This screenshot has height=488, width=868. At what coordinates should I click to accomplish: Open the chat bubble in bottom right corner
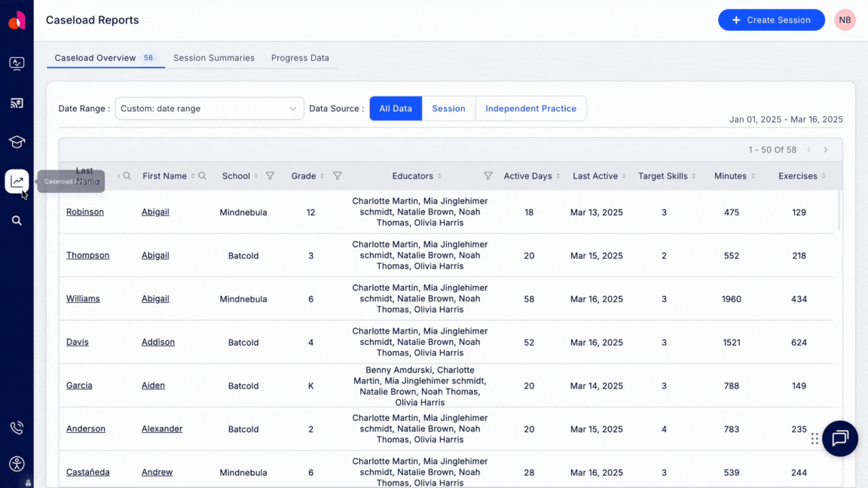[x=839, y=438]
